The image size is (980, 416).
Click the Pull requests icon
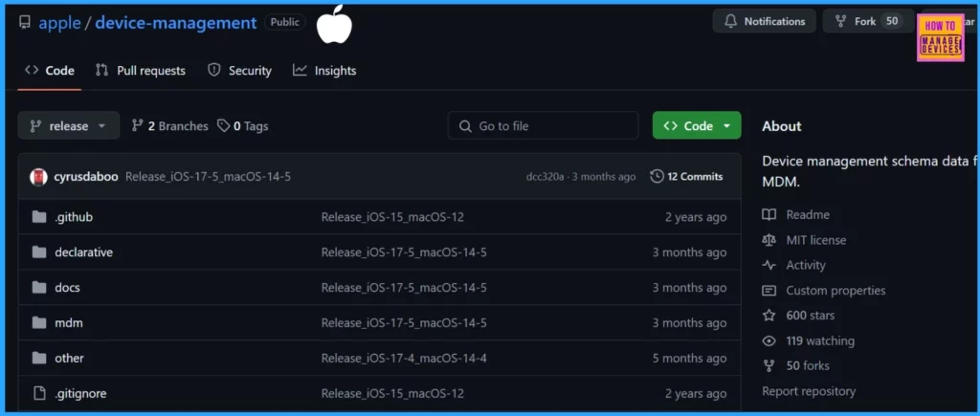click(x=101, y=70)
